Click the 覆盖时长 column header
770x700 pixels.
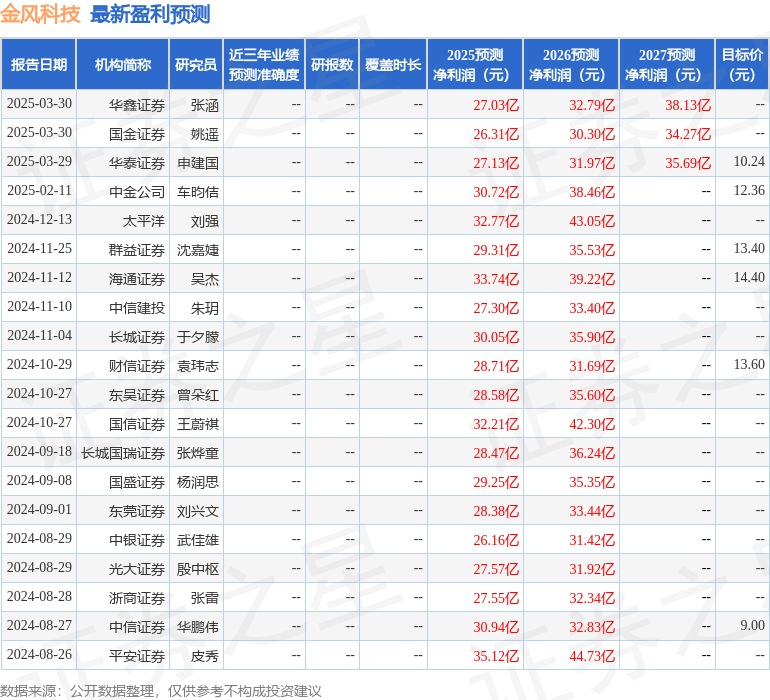[393, 64]
